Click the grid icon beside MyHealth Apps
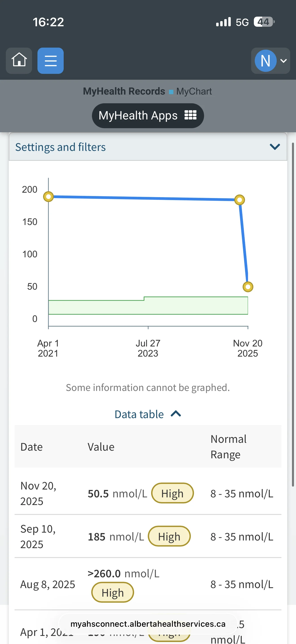 190,115
